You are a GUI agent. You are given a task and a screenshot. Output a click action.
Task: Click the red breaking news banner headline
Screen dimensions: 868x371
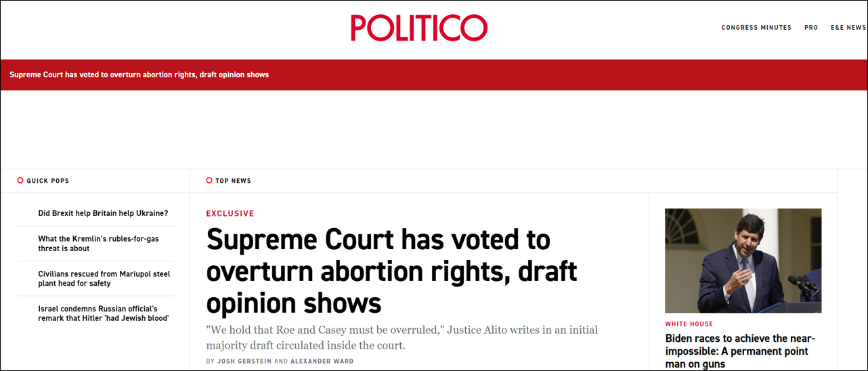pyautogui.click(x=139, y=74)
